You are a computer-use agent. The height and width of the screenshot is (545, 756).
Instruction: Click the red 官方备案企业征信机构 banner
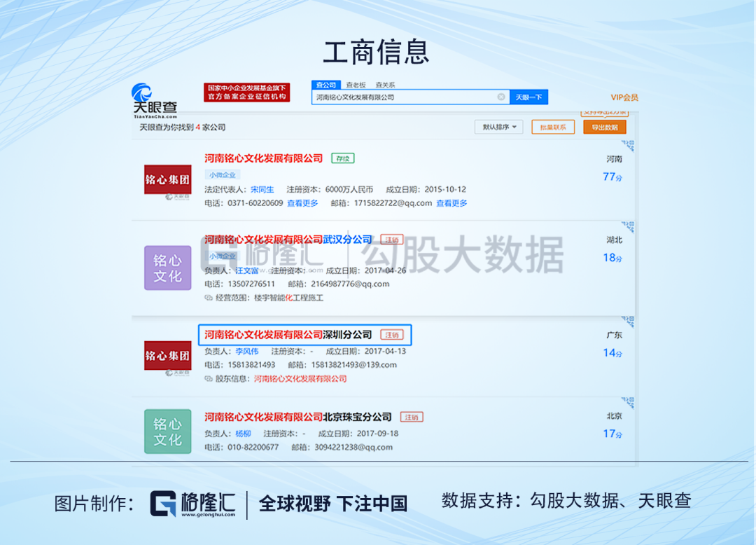pos(246,92)
